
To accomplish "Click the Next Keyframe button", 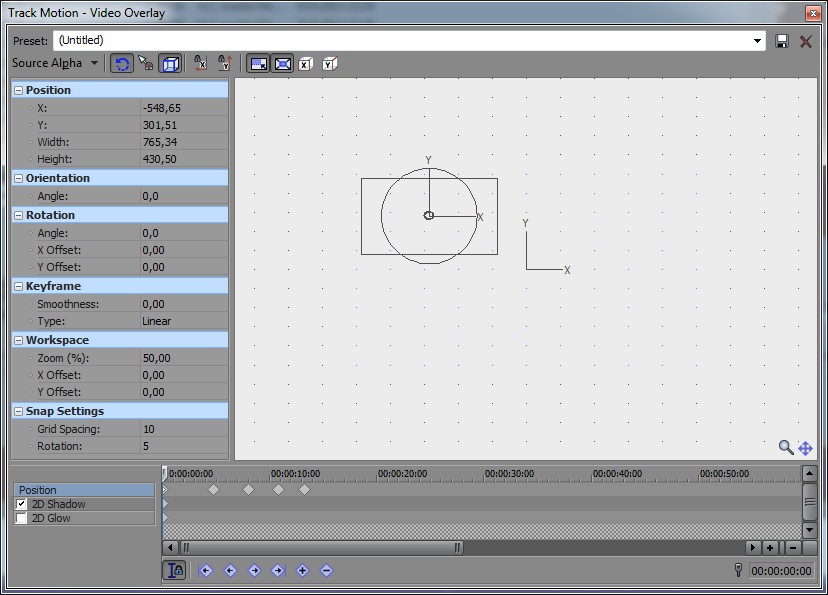I will click(254, 570).
